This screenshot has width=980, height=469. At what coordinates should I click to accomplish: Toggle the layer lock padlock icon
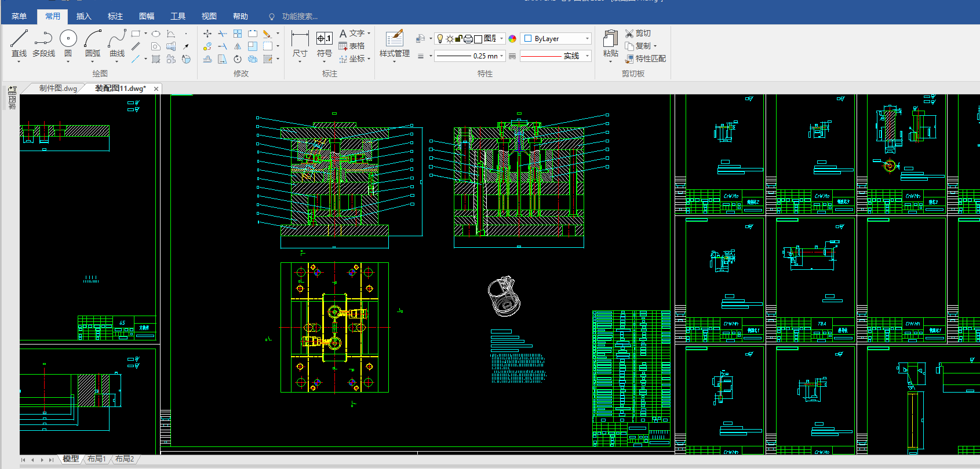(x=458, y=39)
